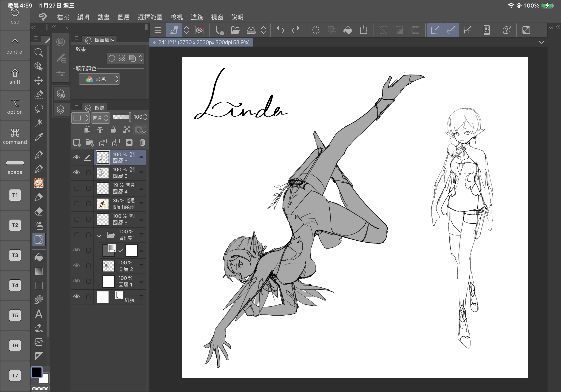
Task: Select the Gradient tool
Action: [39, 271]
